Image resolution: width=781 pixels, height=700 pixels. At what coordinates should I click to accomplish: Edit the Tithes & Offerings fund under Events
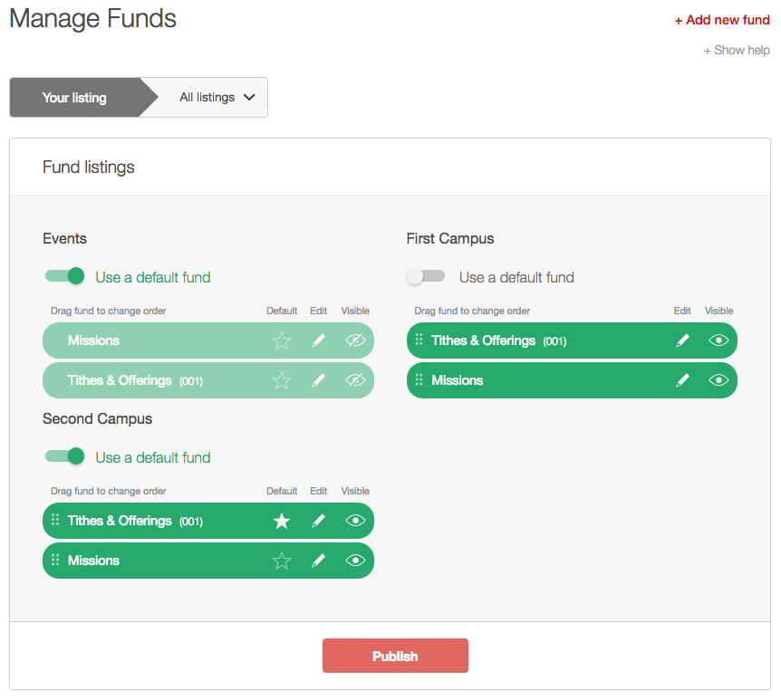[318, 380]
